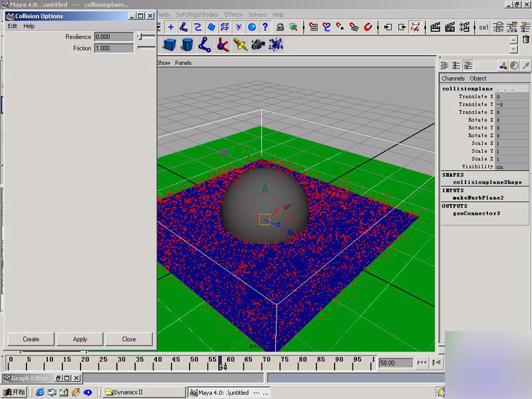The width and height of the screenshot is (532, 399).
Task: Expand the makeNurbPlane2 input node
Action: pos(478,198)
